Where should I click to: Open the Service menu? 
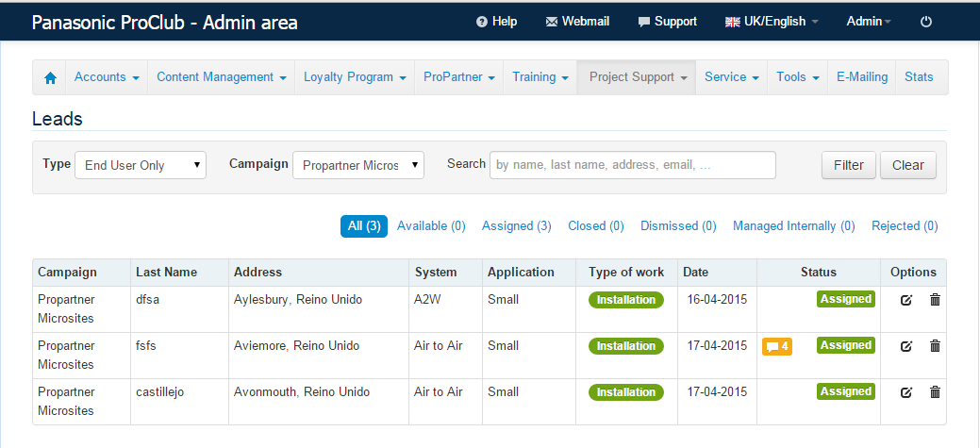[x=731, y=77]
